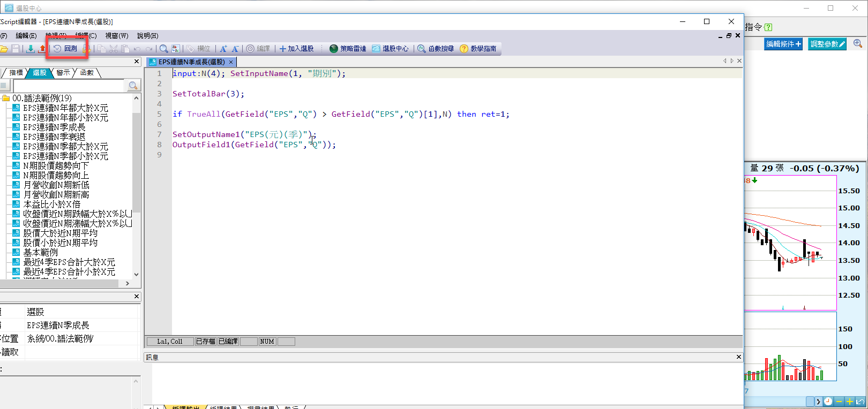
Task: Click the 調整參數 button
Action: [x=827, y=44]
